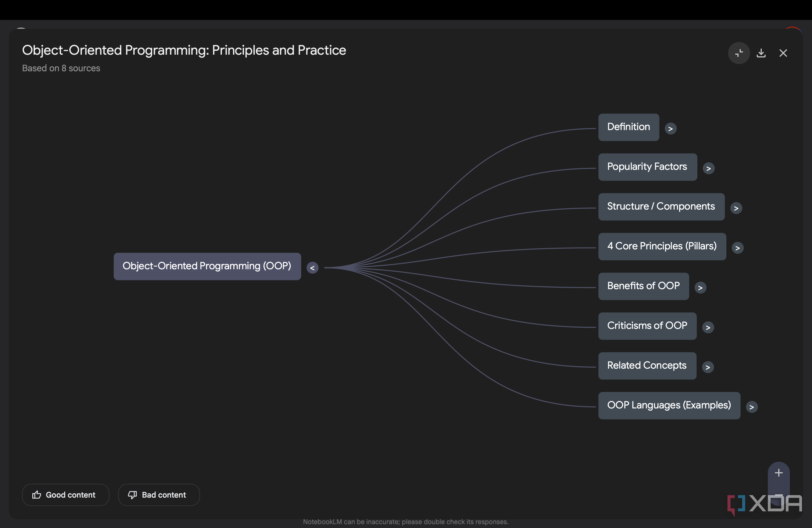Select the Object-Oriented Programming (OOP) root node
Image resolution: width=812 pixels, height=528 pixels.
(207, 266)
